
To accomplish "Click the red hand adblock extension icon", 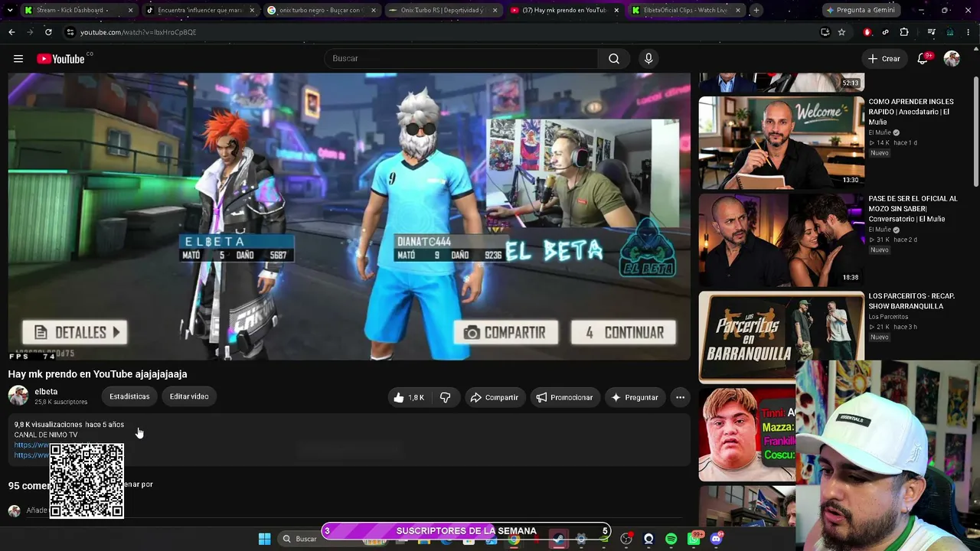I will pyautogui.click(x=867, y=32).
